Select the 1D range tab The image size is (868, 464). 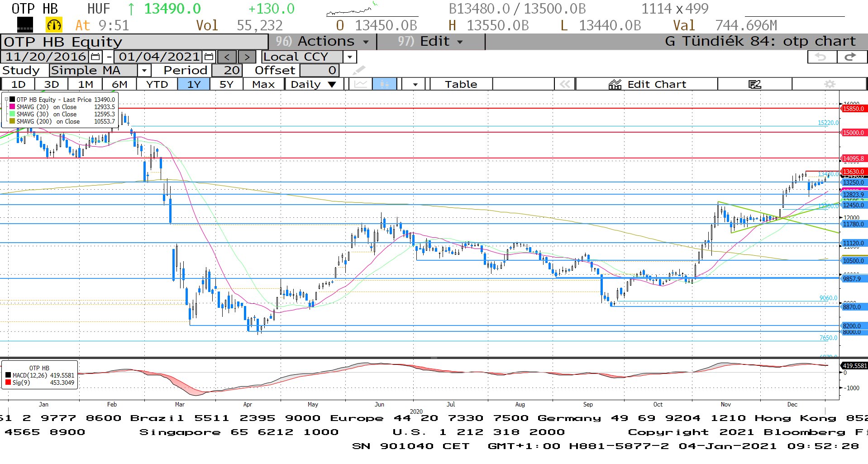point(18,84)
